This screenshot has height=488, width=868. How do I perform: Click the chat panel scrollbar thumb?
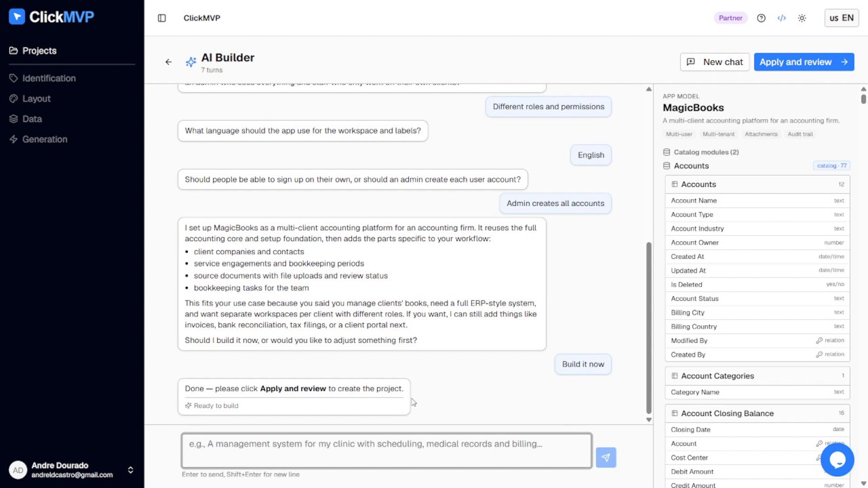coord(649,328)
